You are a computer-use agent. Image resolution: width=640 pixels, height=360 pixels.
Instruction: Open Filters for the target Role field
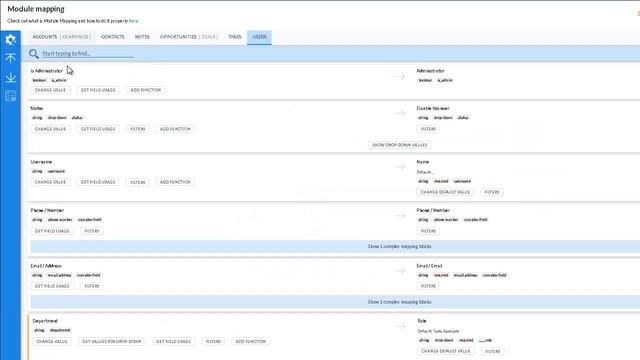(x=493, y=351)
